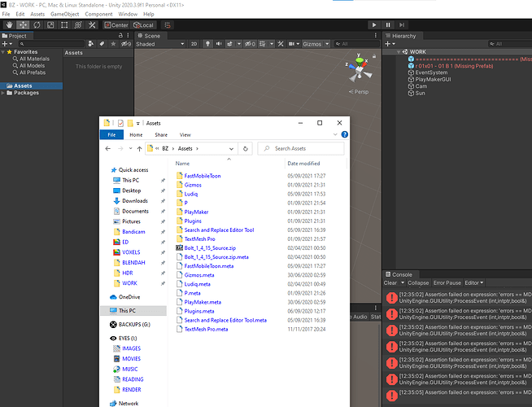532x407 pixels.
Task: Expand the Packages folder
Action: coord(3,93)
